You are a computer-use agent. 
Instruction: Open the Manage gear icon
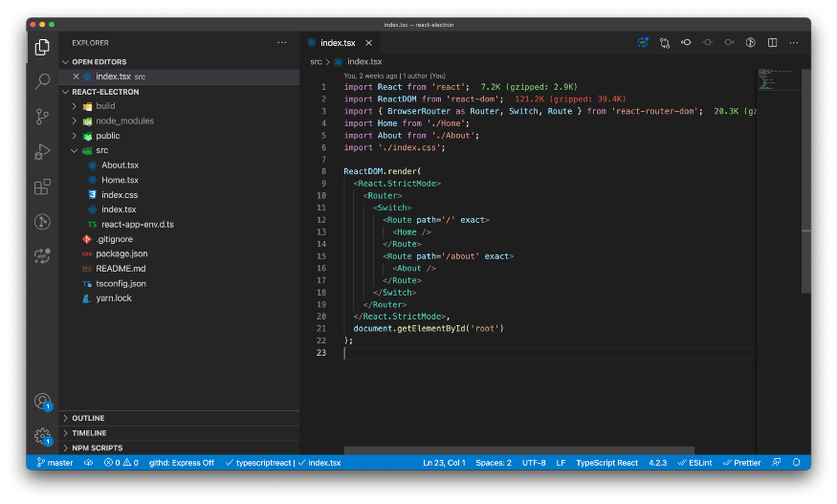42,436
